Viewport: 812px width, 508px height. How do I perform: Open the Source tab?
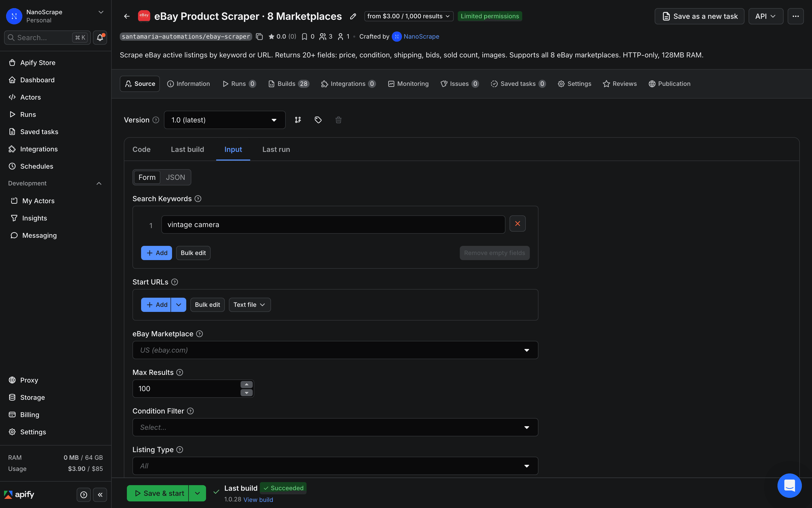coord(140,84)
